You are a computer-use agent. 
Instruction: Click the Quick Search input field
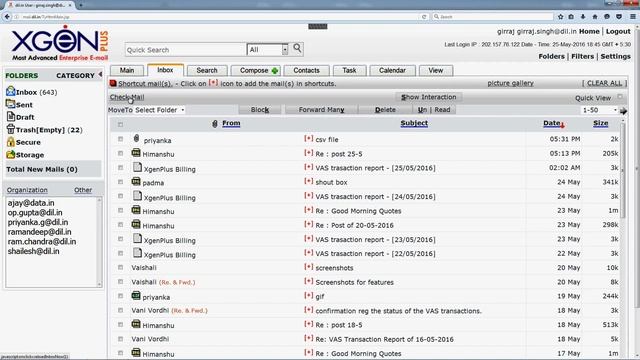(186, 50)
